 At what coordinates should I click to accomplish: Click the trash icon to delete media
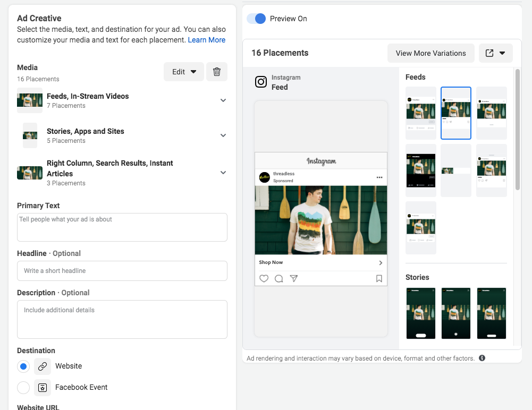point(217,72)
